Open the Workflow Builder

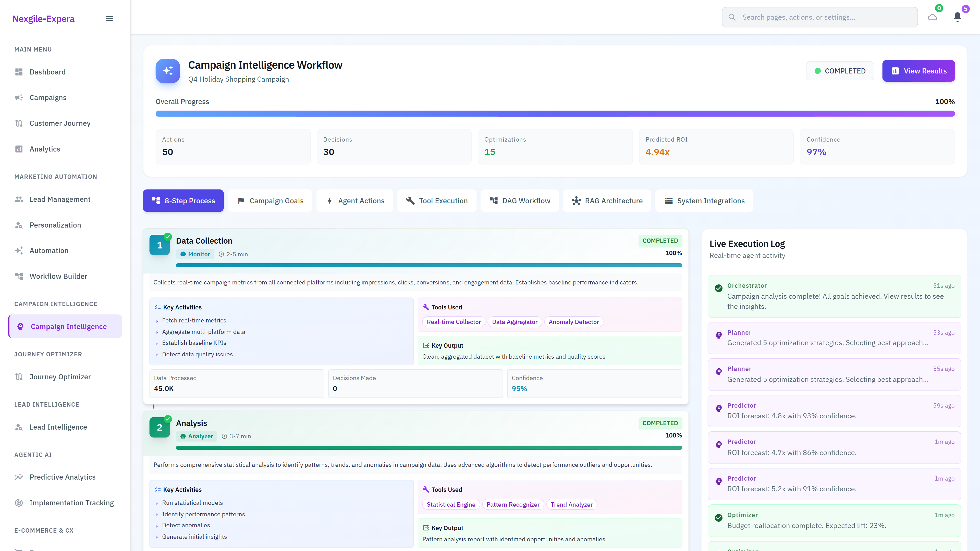[58, 276]
